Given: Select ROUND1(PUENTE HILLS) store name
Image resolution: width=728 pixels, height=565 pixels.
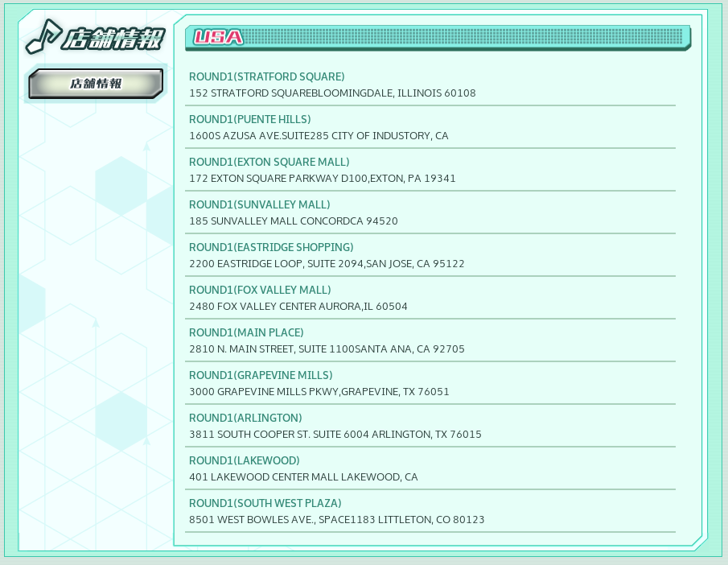Looking at the screenshot, I should pyautogui.click(x=250, y=119).
